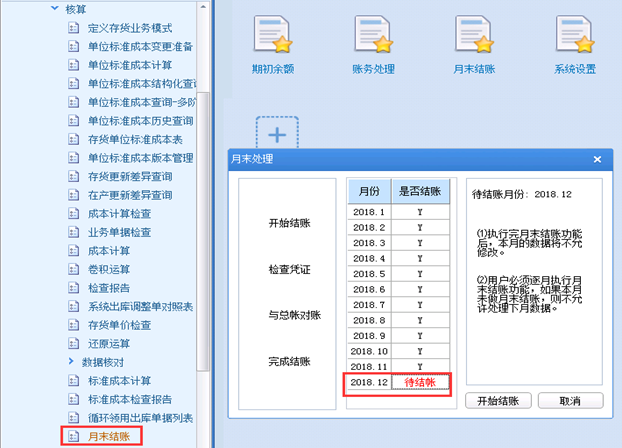Click the icon beside 成本计算检查

73,214
